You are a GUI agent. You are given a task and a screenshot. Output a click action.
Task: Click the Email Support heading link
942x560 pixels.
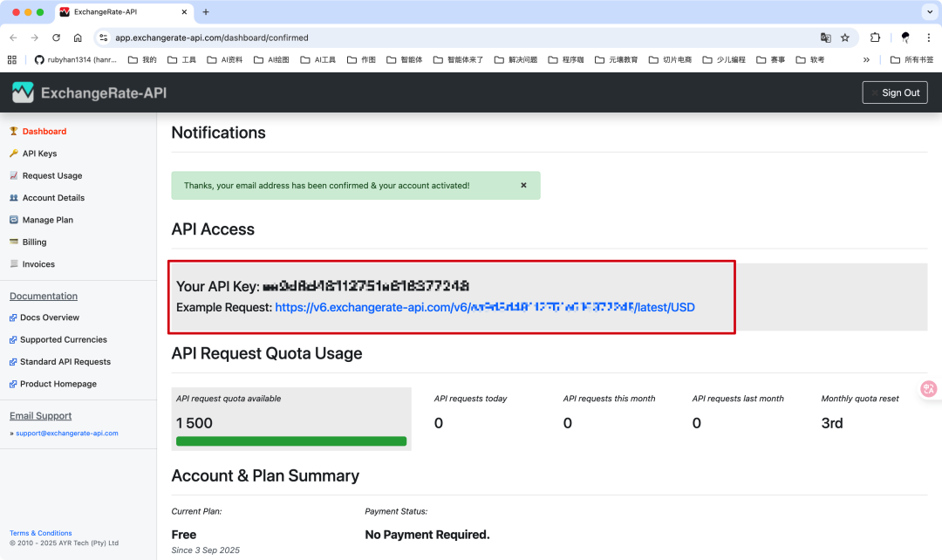(x=40, y=416)
